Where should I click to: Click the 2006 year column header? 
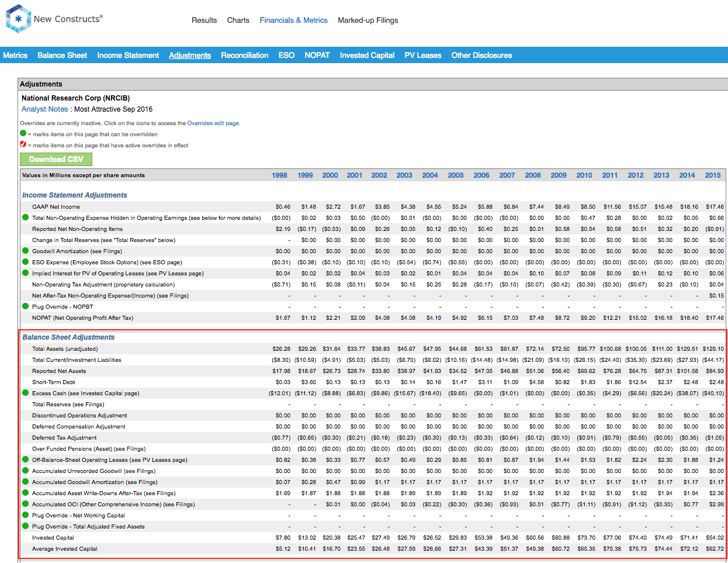click(x=481, y=175)
